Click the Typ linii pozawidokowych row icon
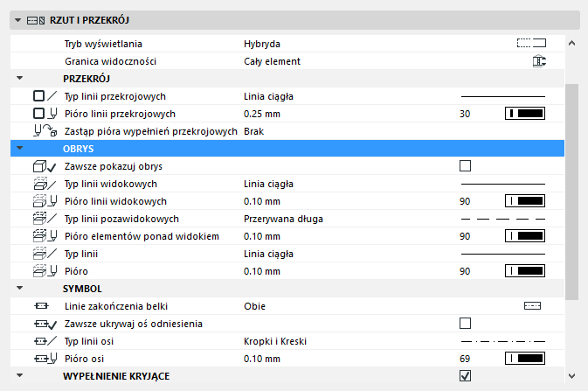588x391 pixels. point(43,219)
